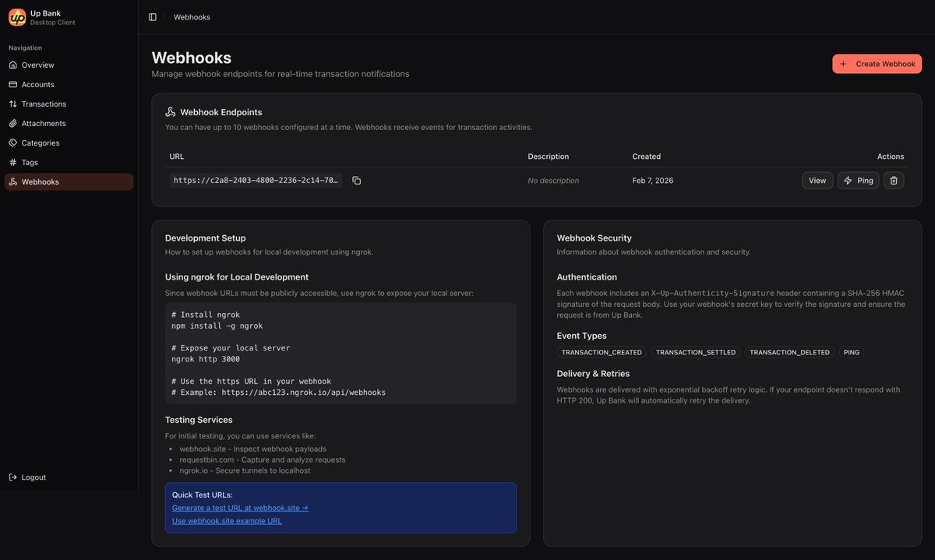This screenshot has height=560, width=935.
Task: Click the Description column header
Action: pyautogui.click(x=549, y=157)
